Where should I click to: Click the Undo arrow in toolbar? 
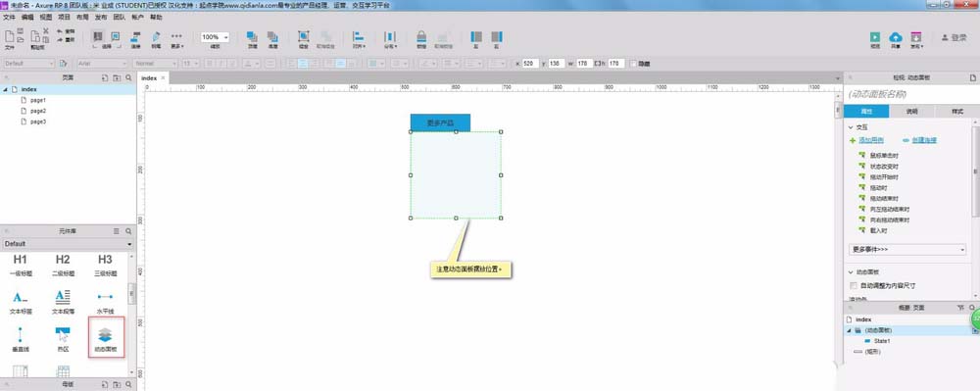coord(60,30)
